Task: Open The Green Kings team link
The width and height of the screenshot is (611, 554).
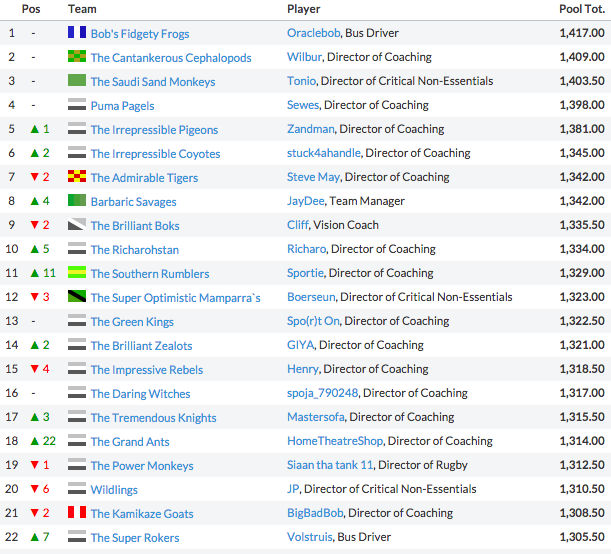Action: [132, 322]
